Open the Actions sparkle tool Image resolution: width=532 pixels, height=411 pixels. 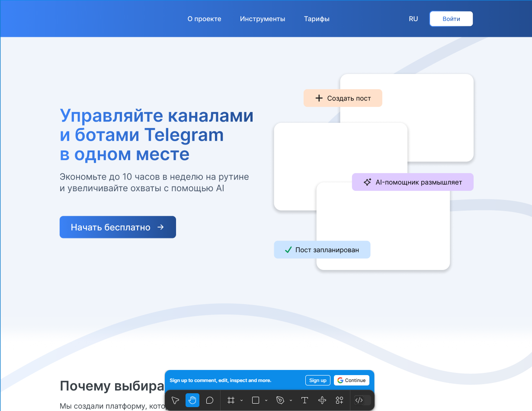(x=322, y=400)
